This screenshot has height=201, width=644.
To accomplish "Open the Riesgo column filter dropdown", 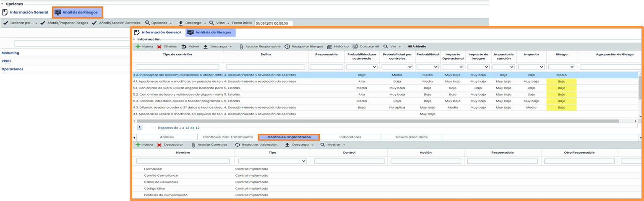I will point(561,67).
